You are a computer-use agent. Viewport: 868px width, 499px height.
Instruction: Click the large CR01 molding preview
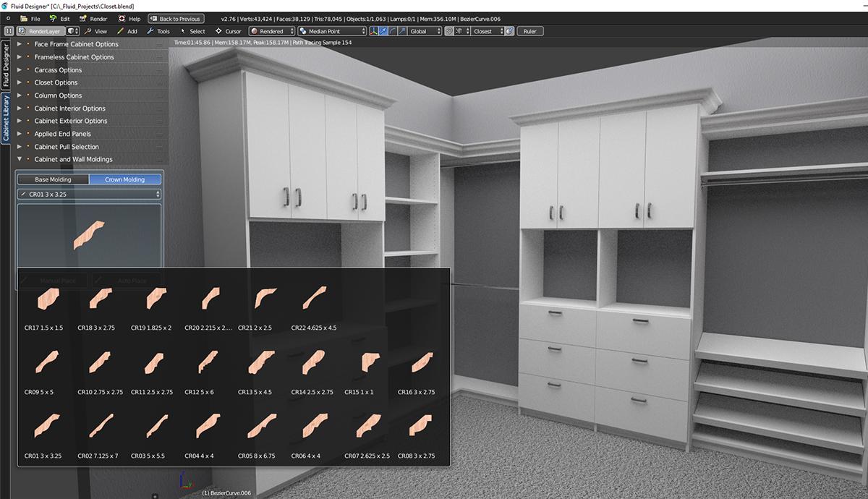89,235
